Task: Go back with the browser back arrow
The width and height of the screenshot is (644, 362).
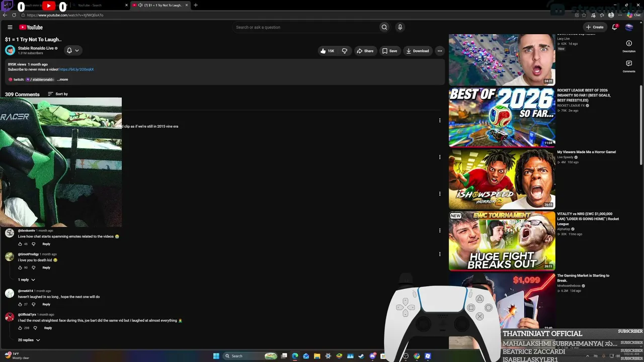Action: 5,15
